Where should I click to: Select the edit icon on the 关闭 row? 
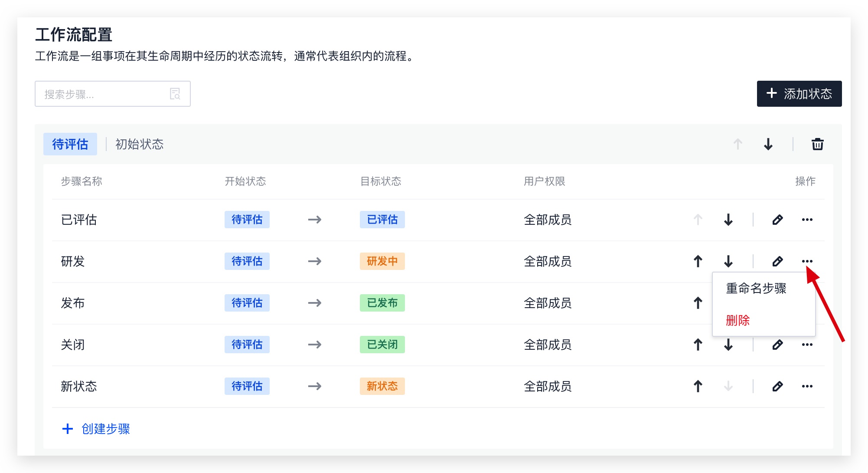(777, 345)
